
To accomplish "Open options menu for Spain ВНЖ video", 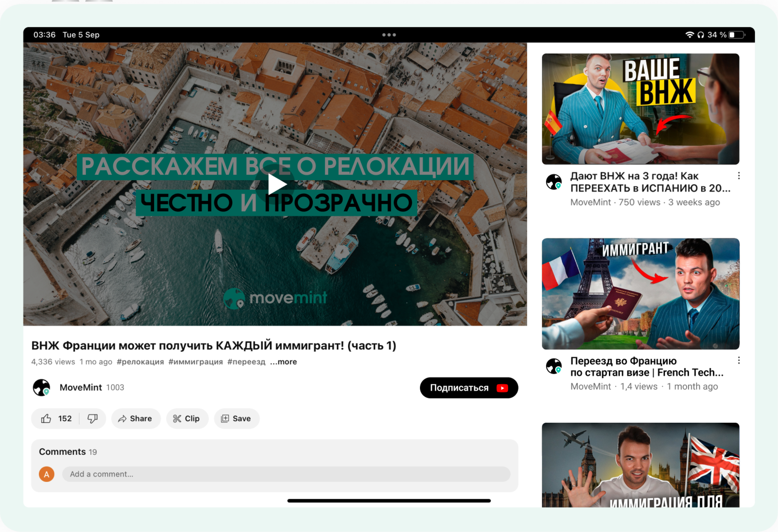I will (739, 176).
